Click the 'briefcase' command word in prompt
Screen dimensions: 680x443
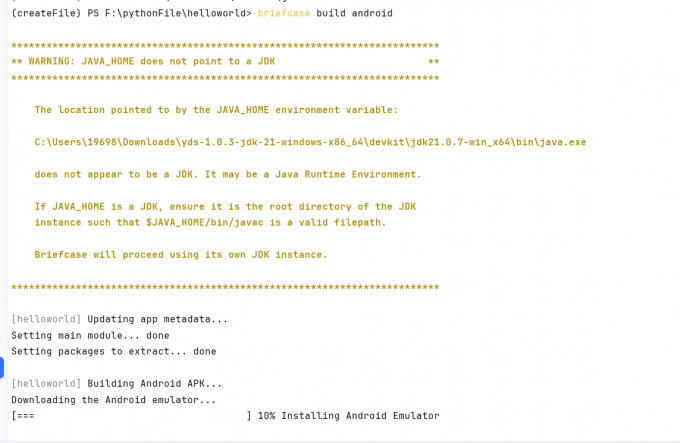tap(284, 13)
